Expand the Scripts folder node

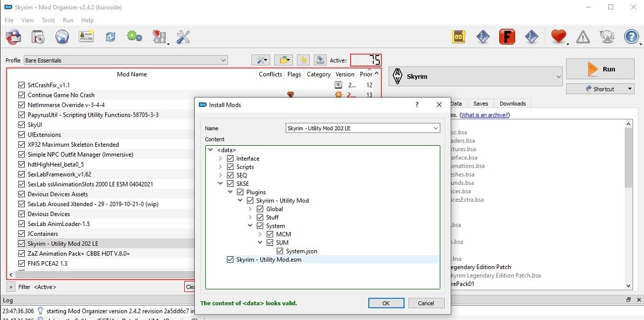[221, 167]
